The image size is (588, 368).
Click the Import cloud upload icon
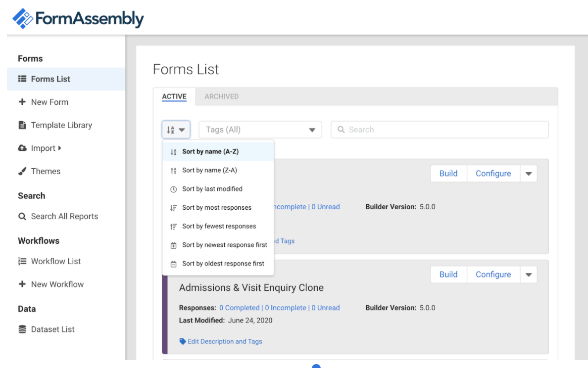(x=22, y=148)
